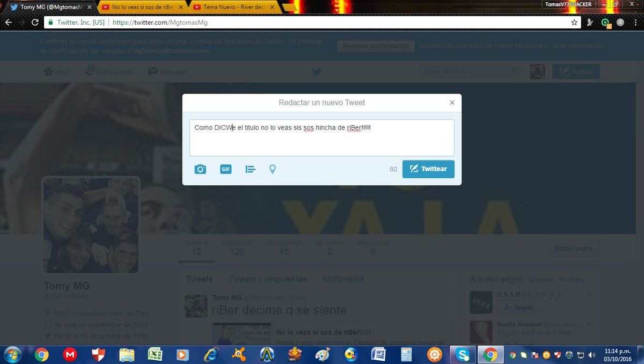The image size is (644, 364).
Task: Open the pinned Chrome icon next to Start
Action: coord(42,354)
